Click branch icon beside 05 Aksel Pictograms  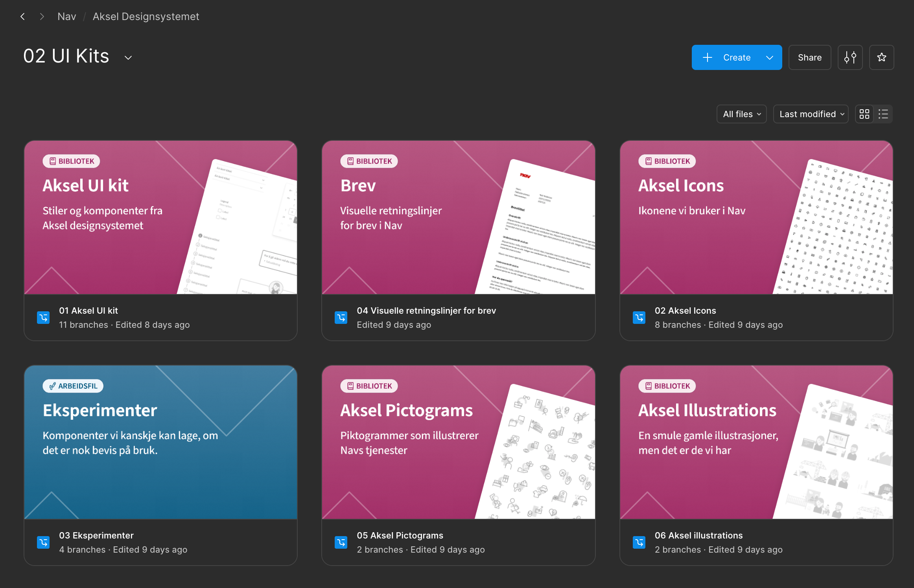(x=341, y=542)
